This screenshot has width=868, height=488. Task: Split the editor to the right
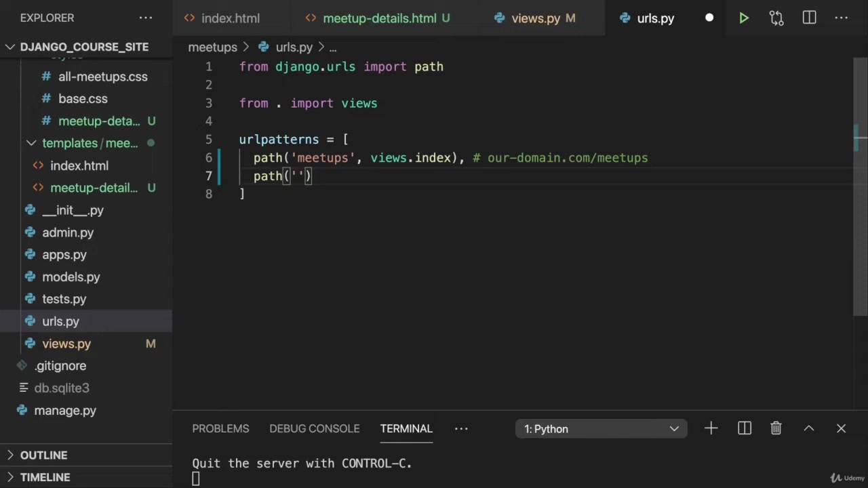click(809, 18)
